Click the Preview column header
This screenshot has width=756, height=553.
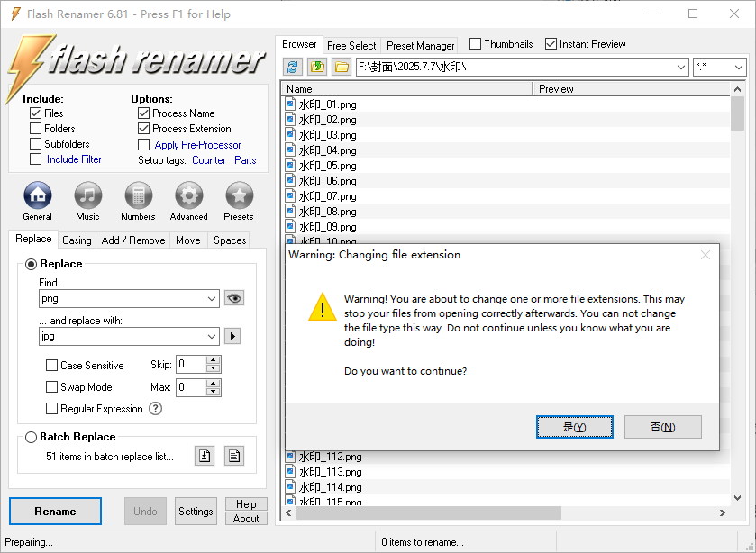click(x=632, y=88)
